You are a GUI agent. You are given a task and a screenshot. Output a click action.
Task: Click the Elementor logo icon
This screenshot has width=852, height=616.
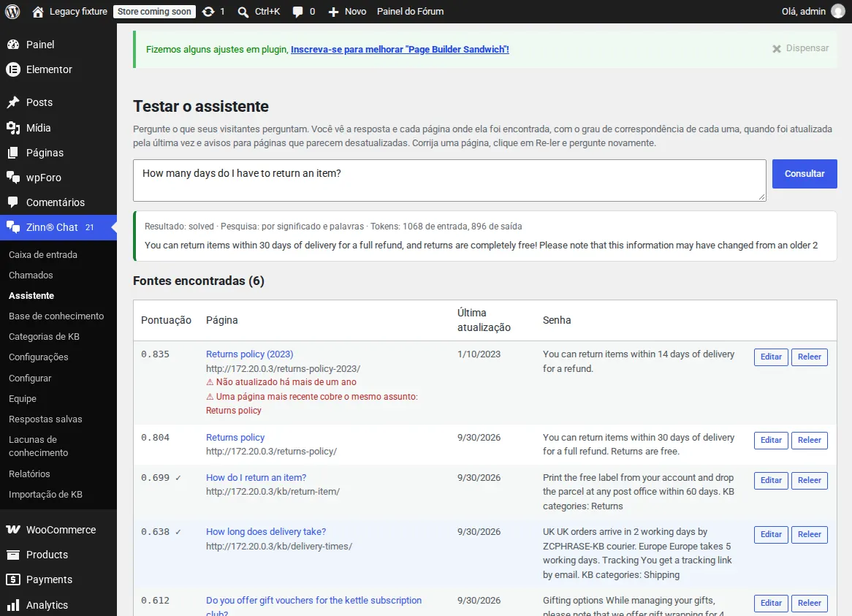point(13,69)
